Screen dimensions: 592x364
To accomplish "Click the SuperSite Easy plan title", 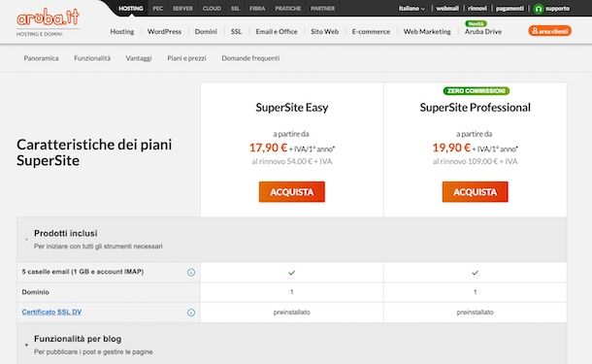I will [292, 108].
